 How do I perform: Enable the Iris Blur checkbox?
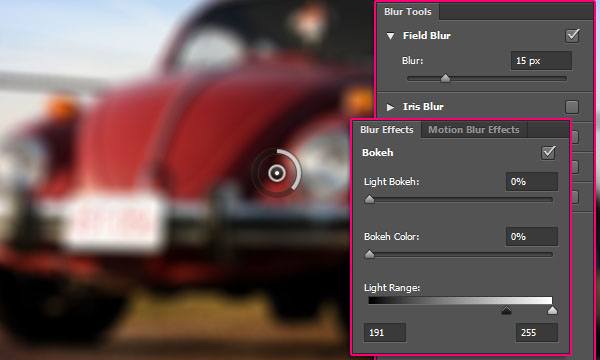572,107
